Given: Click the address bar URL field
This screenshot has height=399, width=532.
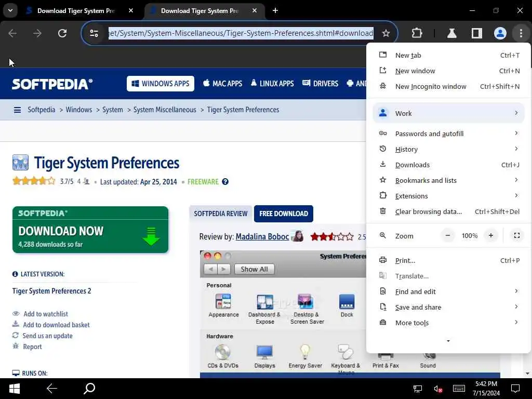Looking at the screenshot, I should click(241, 33).
